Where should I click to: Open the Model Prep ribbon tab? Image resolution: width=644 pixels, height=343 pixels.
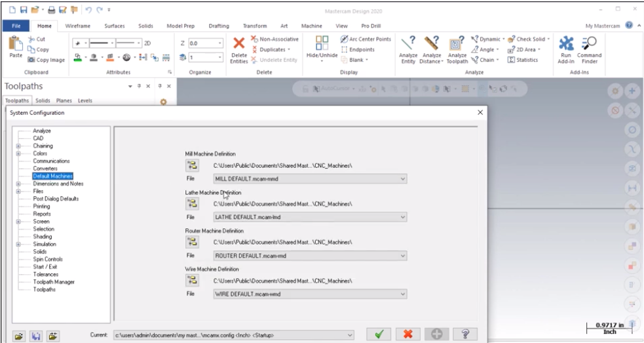point(180,26)
